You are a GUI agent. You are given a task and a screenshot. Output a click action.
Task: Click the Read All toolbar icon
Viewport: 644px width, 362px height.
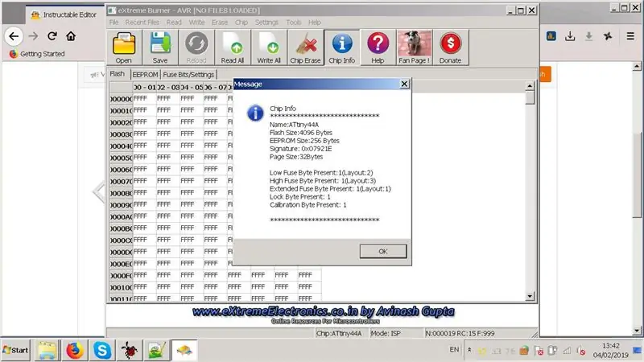[233, 47]
